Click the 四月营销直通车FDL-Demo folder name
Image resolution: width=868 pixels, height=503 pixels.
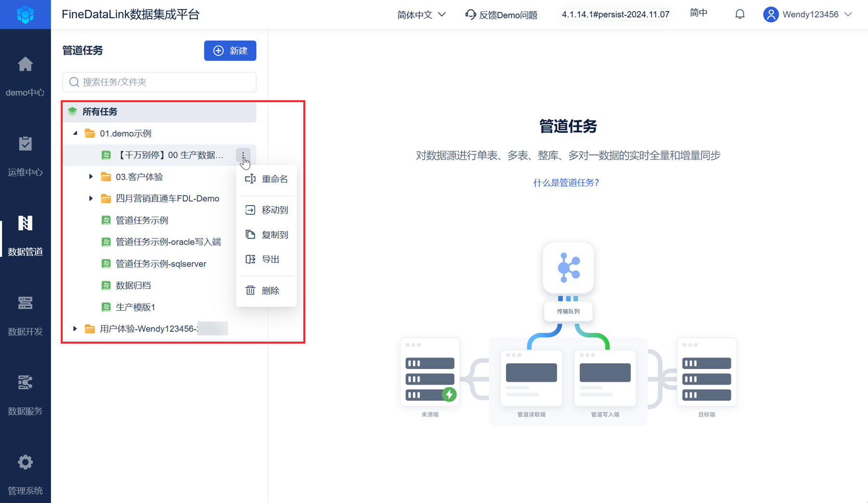click(167, 199)
